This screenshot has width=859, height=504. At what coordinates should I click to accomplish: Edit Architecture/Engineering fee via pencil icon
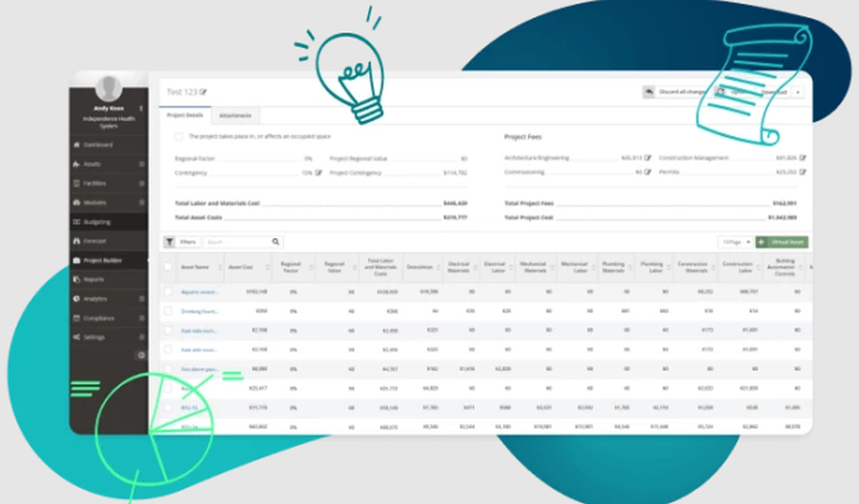click(x=648, y=158)
